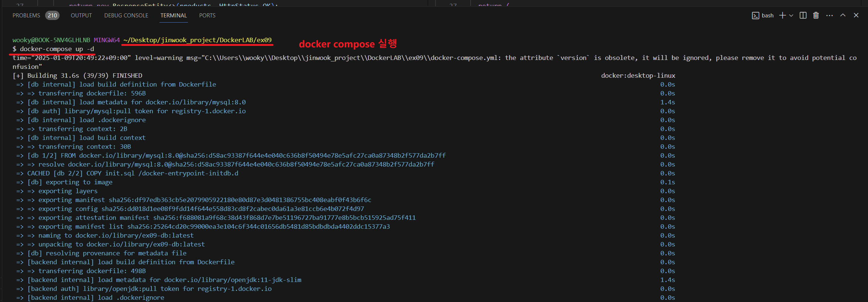Close the terminal panel

coord(856,15)
